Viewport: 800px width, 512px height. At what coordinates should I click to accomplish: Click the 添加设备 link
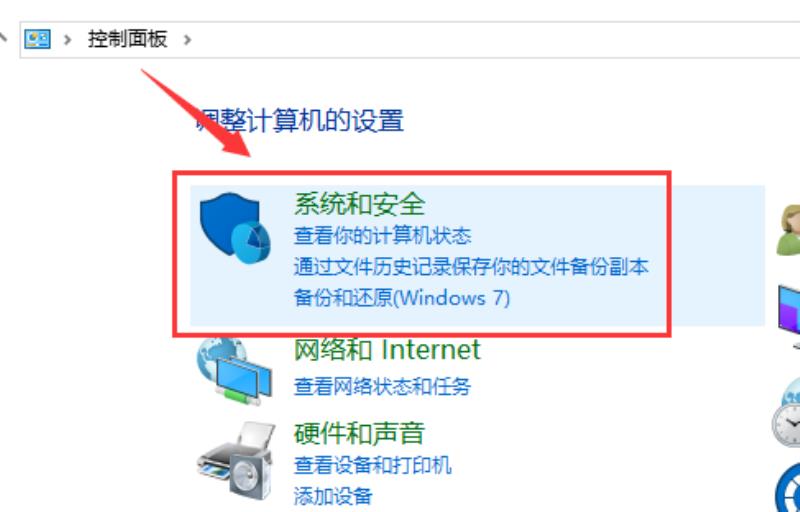pos(333,496)
